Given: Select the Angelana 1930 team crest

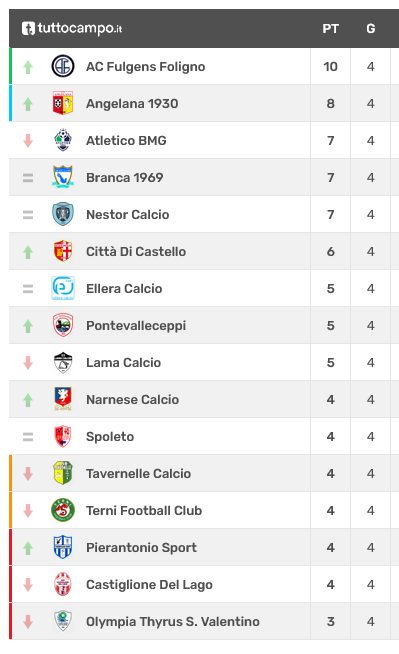Looking at the screenshot, I should click(63, 103).
